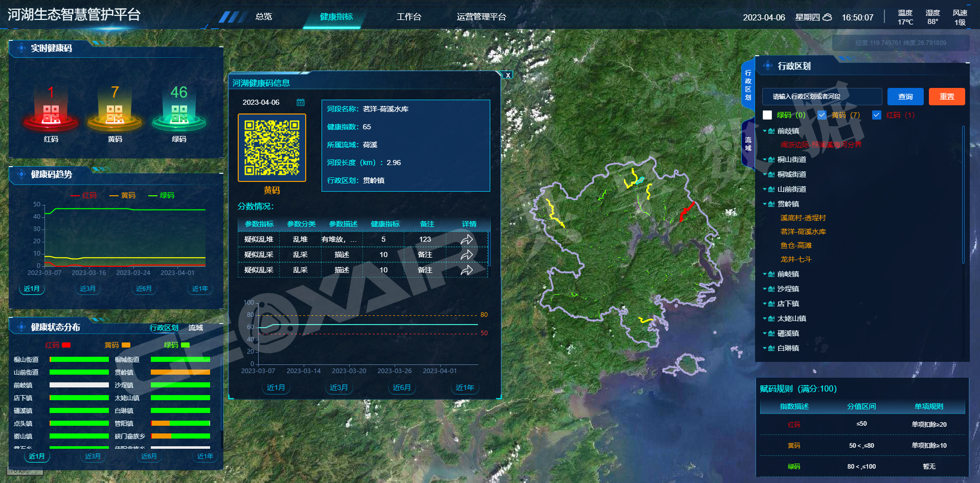The image size is (980, 483).
Task: Expand the 白琳镇 tree node arrow
Action: (x=764, y=348)
